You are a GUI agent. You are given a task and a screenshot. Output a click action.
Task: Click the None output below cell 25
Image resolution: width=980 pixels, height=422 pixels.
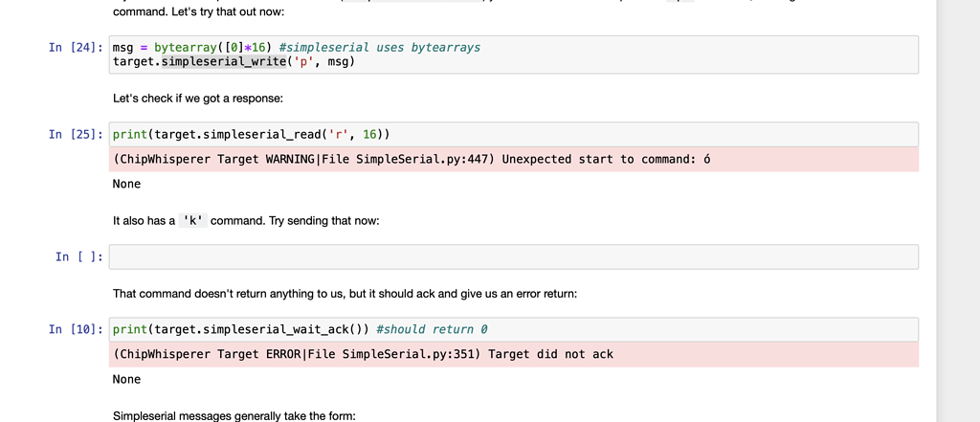[x=126, y=184]
